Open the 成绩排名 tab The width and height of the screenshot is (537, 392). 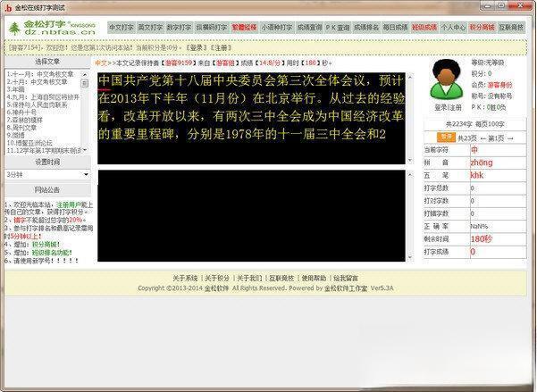pos(366,28)
